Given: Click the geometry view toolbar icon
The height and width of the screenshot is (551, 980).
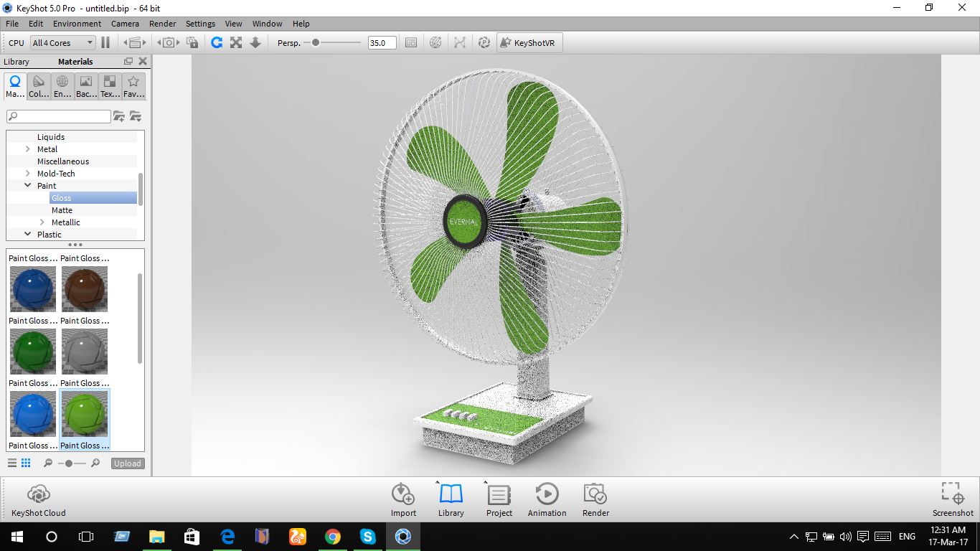Looking at the screenshot, I should [460, 43].
